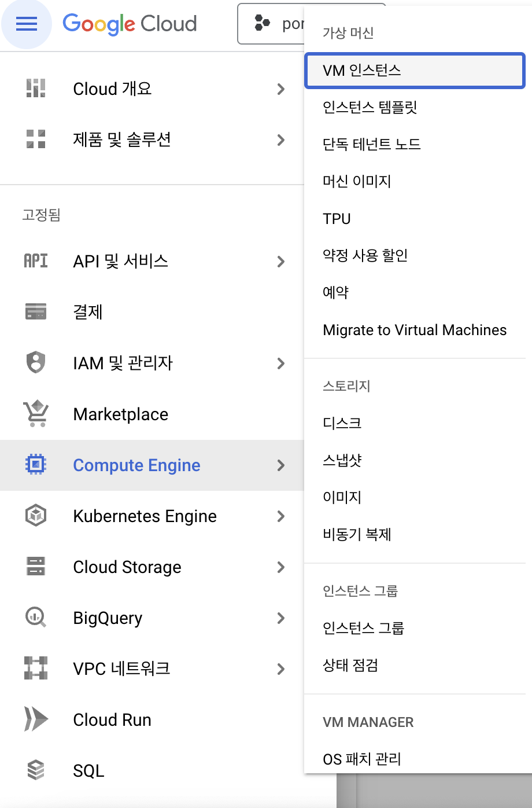
Task: Open Marketplace in the sidebar
Action: click(x=152, y=414)
